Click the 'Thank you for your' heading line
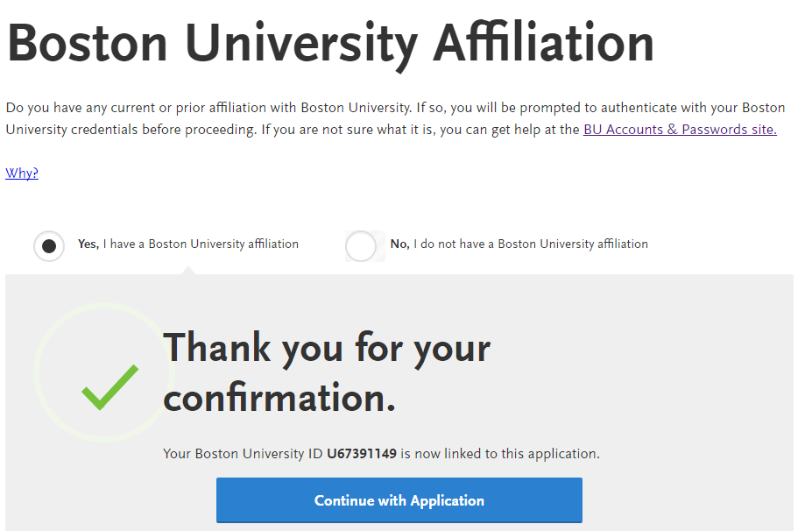 pyautogui.click(x=327, y=348)
